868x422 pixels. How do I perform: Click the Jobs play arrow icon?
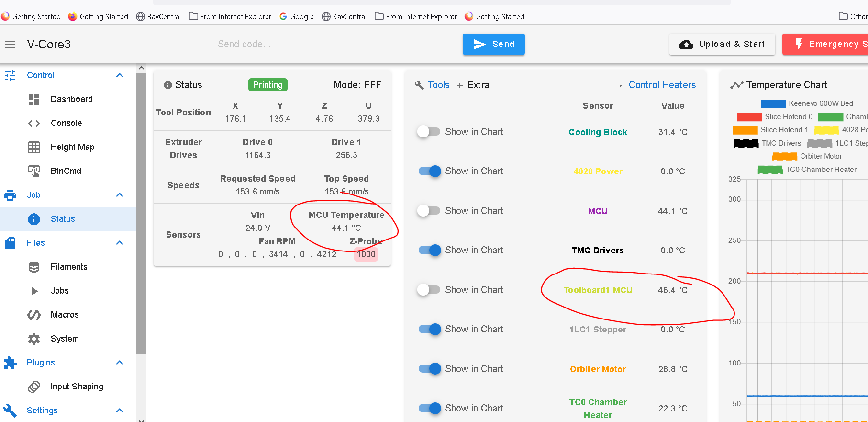34,291
